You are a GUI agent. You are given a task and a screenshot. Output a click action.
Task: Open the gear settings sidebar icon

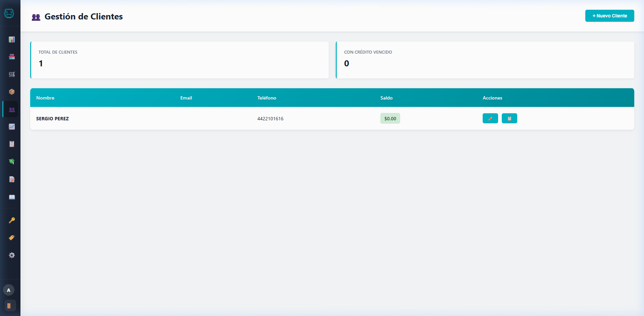click(x=12, y=255)
